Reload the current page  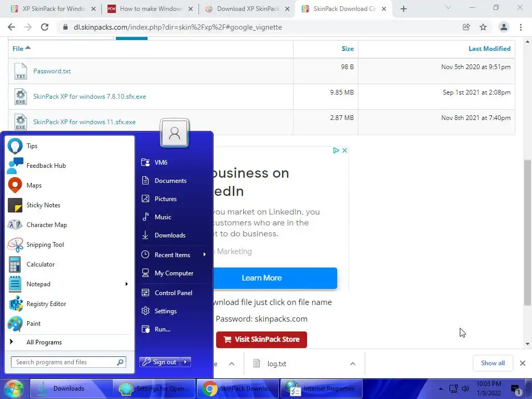coord(45,27)
